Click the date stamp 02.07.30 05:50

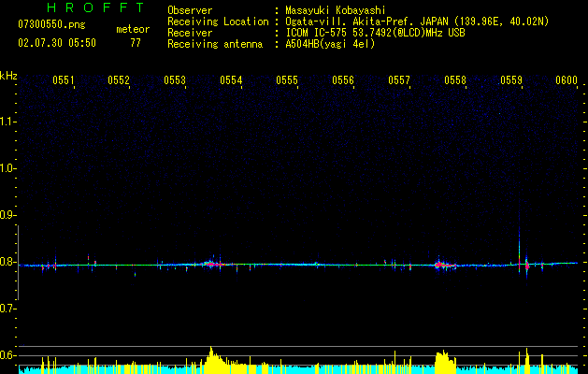pyautogui.click(x=57, y=43)
